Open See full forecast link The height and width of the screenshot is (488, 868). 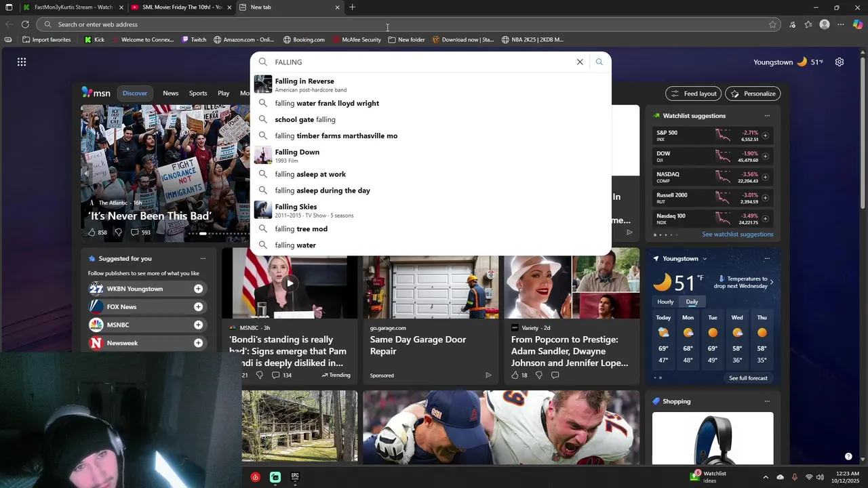point(748,378)
